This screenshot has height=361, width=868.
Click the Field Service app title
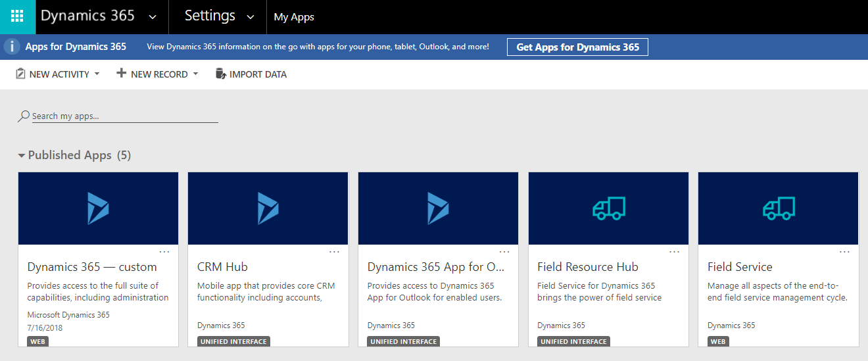pyautogui.click(x=740, y=267)
